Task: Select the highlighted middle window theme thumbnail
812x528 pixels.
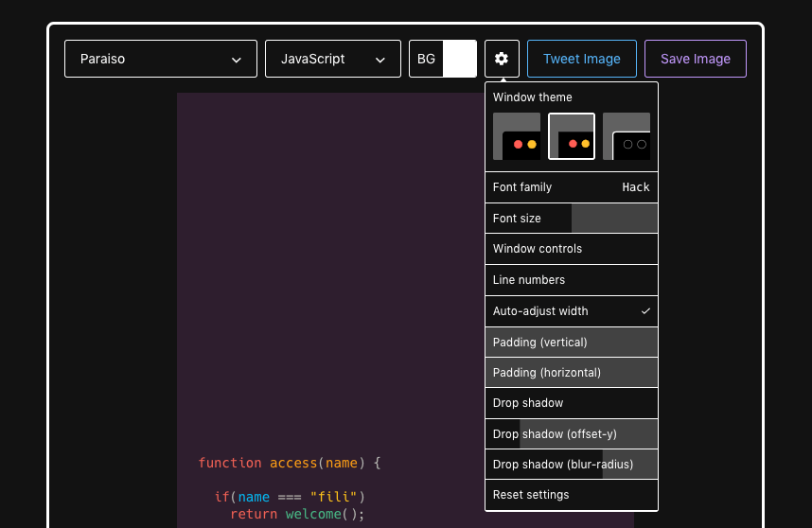Action: (x=572, y=136)
